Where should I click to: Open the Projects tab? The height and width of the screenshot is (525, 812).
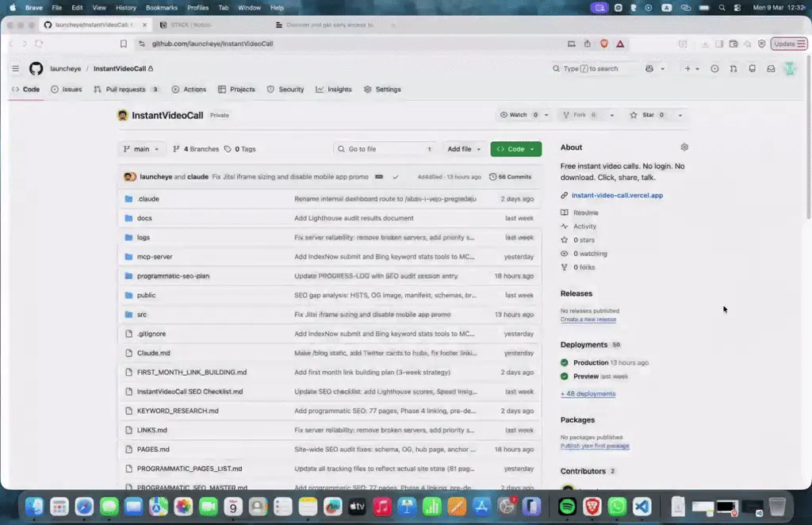coord(236,90)
